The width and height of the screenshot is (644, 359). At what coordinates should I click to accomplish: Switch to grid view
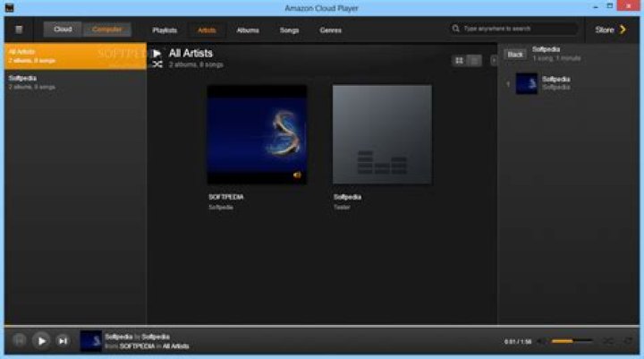[459, 61]
